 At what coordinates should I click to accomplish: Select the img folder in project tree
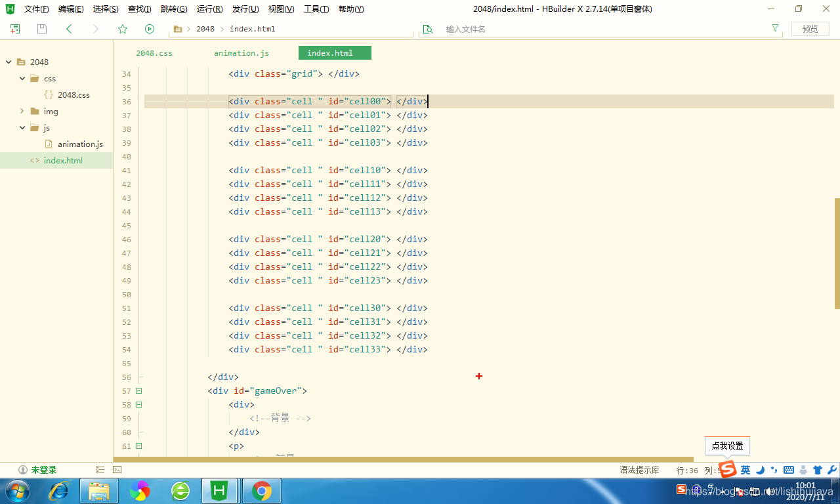(x=51, y=111)
